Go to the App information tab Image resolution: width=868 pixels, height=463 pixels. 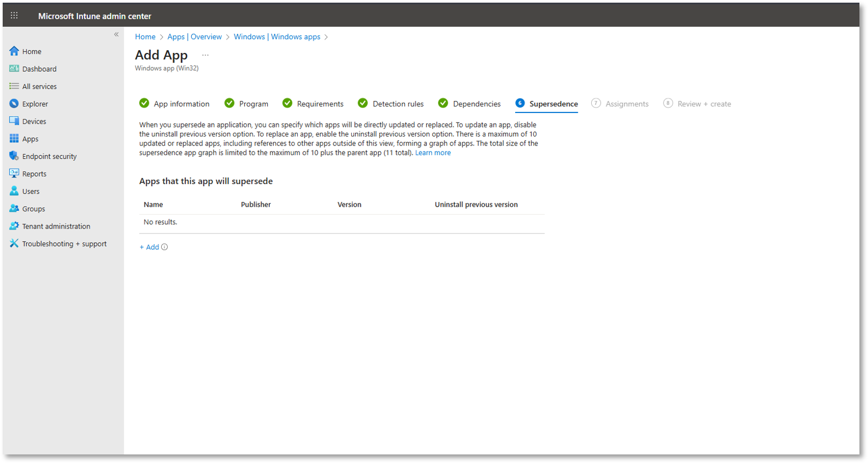182,104
